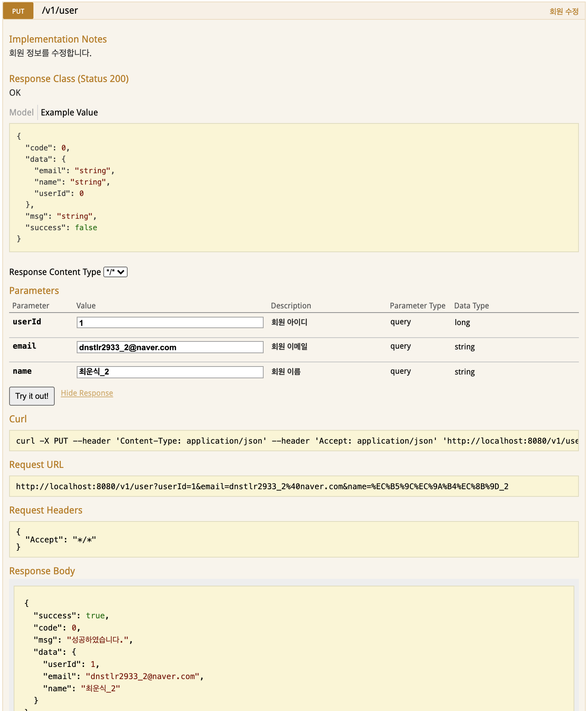Click the Implementation Notes heading
Screen dimensions: 588x711
pos(58,39)
